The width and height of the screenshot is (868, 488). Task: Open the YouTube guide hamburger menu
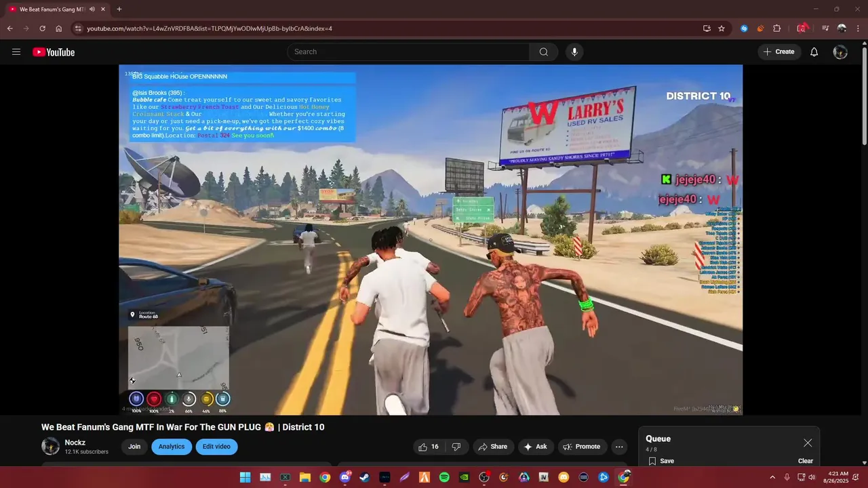coord(16,52)
